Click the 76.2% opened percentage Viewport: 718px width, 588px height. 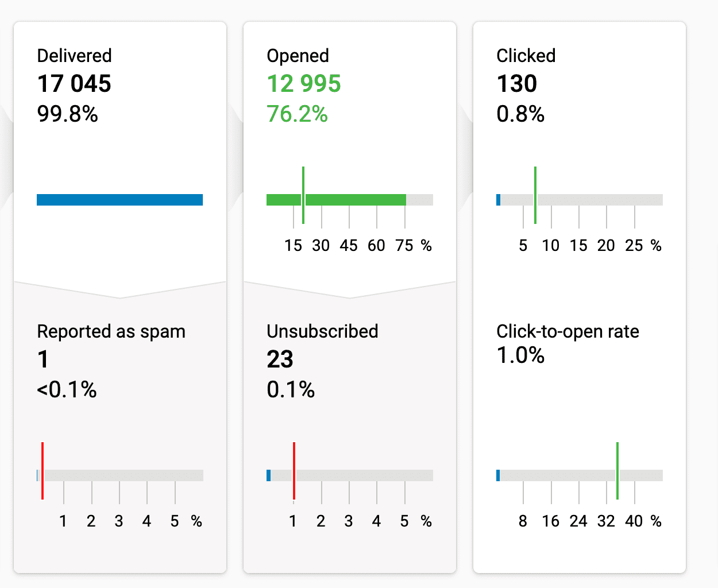[297, 114]
